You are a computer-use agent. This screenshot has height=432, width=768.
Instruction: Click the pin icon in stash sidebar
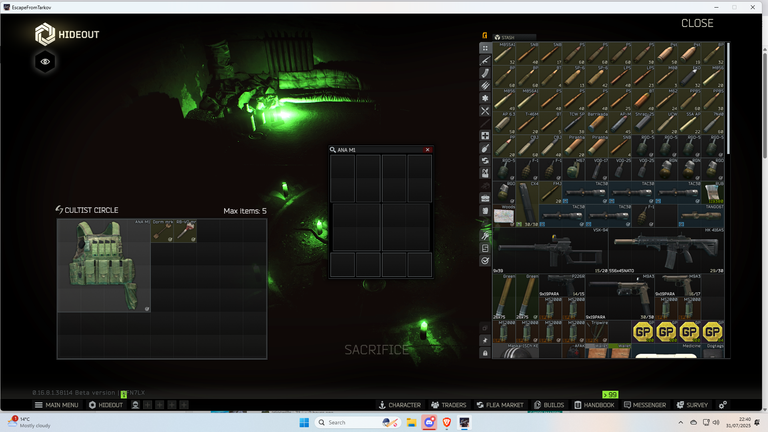click(x=485, y=340)
